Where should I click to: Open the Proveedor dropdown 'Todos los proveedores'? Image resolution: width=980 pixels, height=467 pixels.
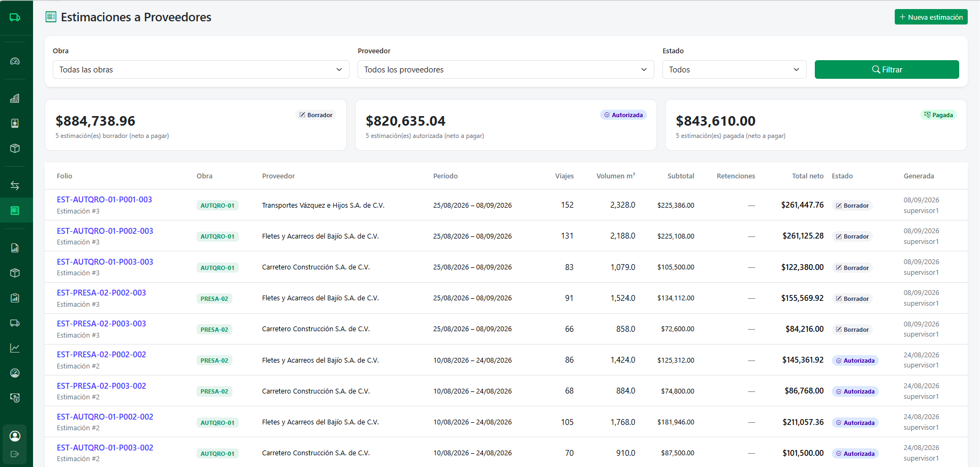[506, 70]
